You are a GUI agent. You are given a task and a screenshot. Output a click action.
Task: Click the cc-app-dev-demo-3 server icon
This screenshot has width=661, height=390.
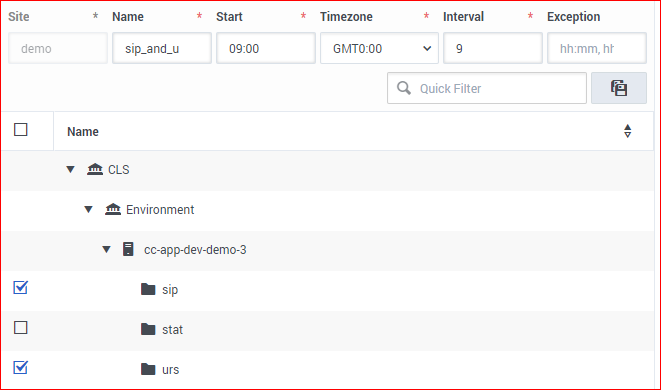tap(128, 249)
